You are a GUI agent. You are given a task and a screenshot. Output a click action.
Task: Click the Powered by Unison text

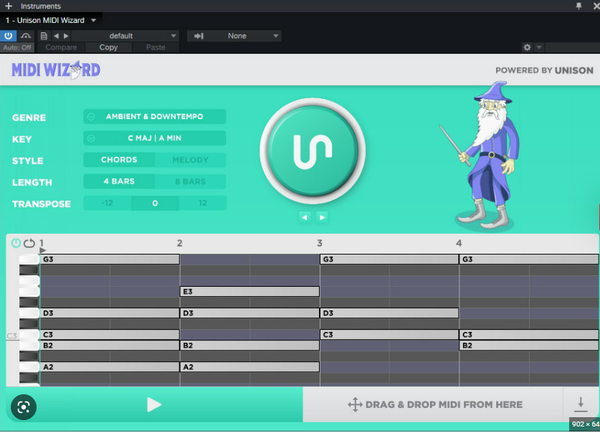tap(544, 70)
